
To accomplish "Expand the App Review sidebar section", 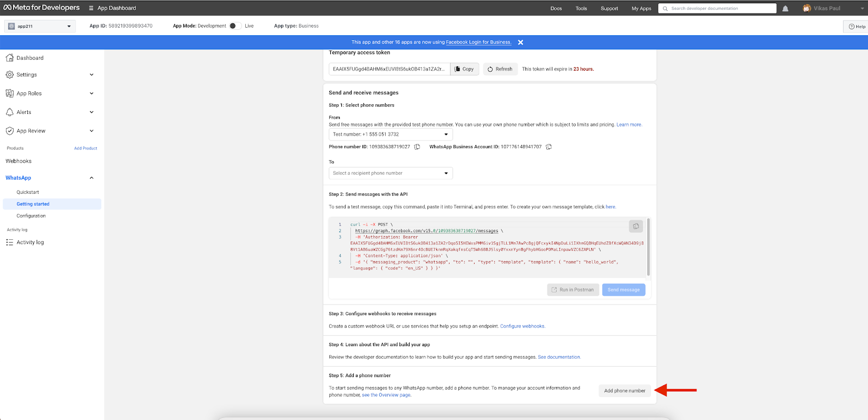I will (92, 131).
